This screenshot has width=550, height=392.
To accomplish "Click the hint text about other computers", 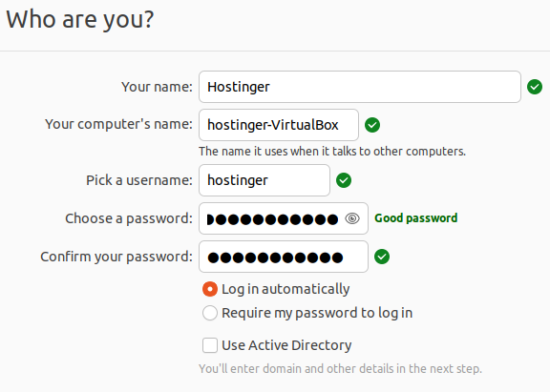I will 332,152.
